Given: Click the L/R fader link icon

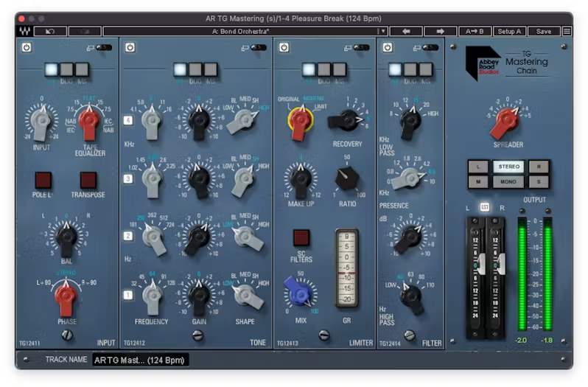Looking at the screenshot, I should [x=485, y=207].
